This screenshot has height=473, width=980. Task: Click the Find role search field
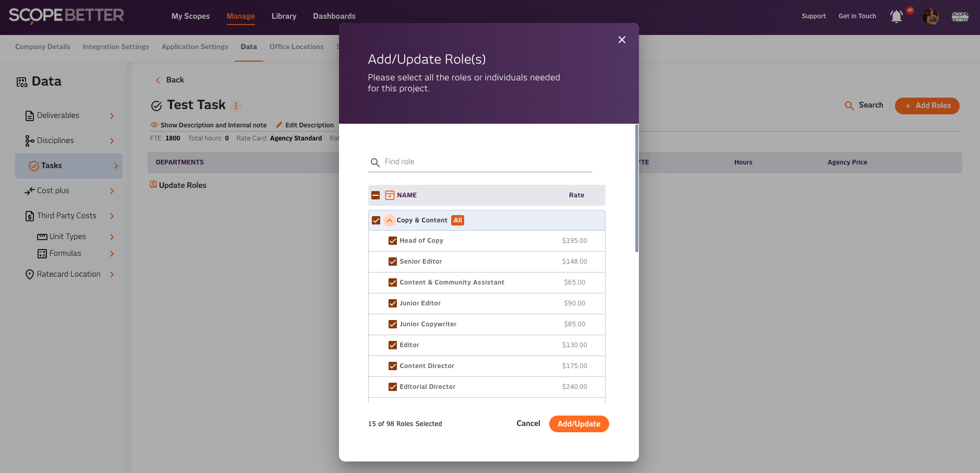click(485, 162)
